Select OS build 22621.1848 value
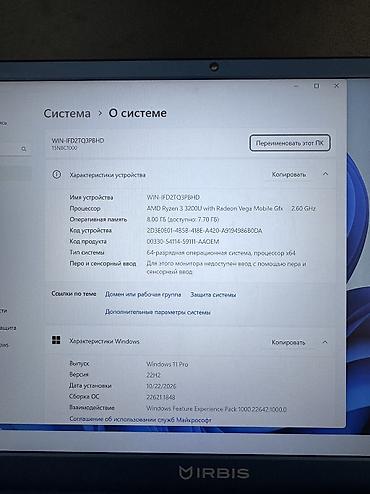Viewport: 370px width, 494px height. click(161, 397)
